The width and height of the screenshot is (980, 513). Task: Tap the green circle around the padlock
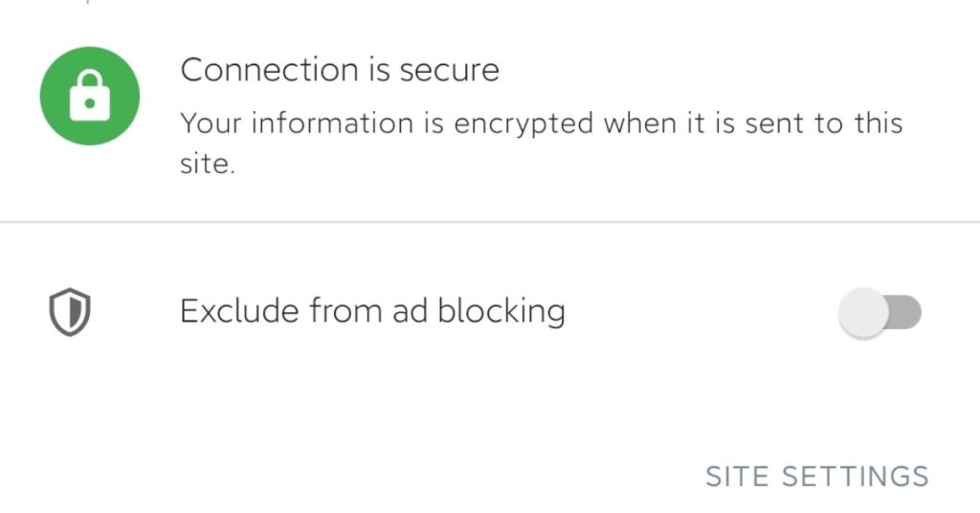(x=89, y=96)
